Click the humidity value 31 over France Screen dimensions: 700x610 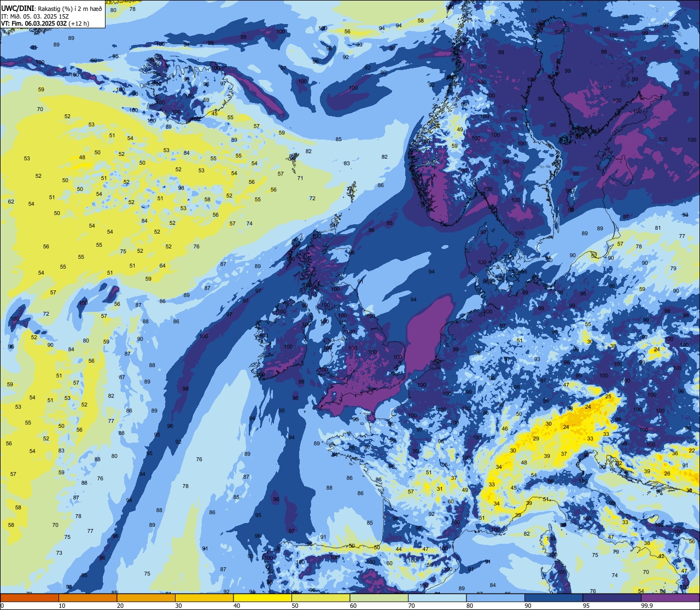[x=440, y=489]
